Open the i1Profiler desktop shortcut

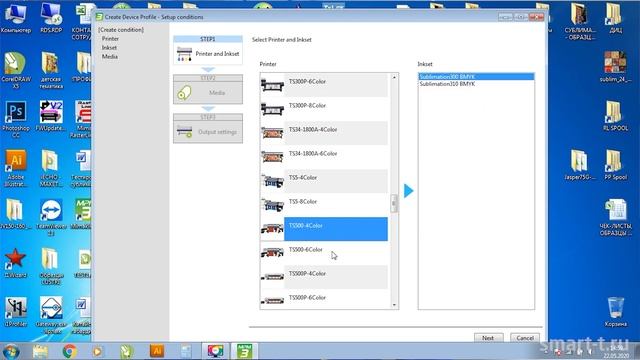[x=16, y=312]
